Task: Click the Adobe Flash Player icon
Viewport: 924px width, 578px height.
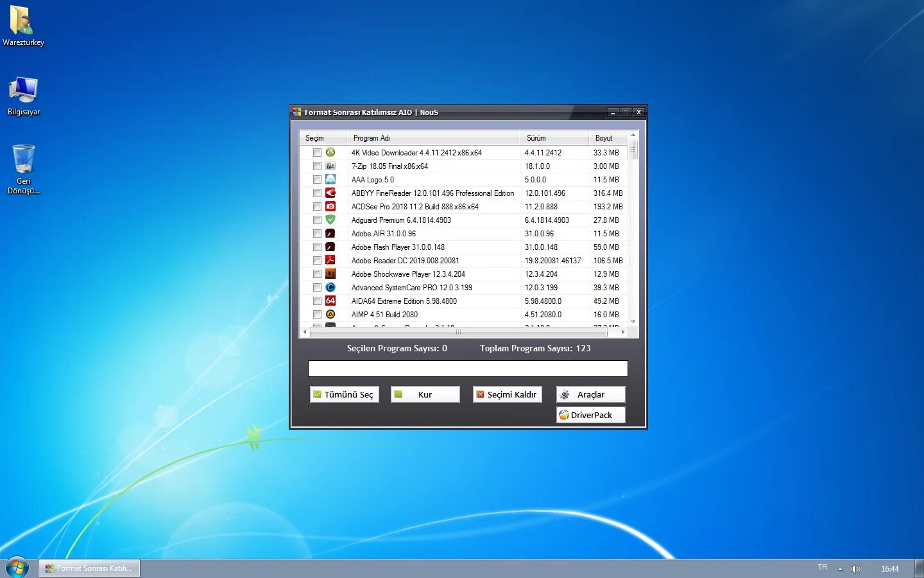Action: (330, 247)
